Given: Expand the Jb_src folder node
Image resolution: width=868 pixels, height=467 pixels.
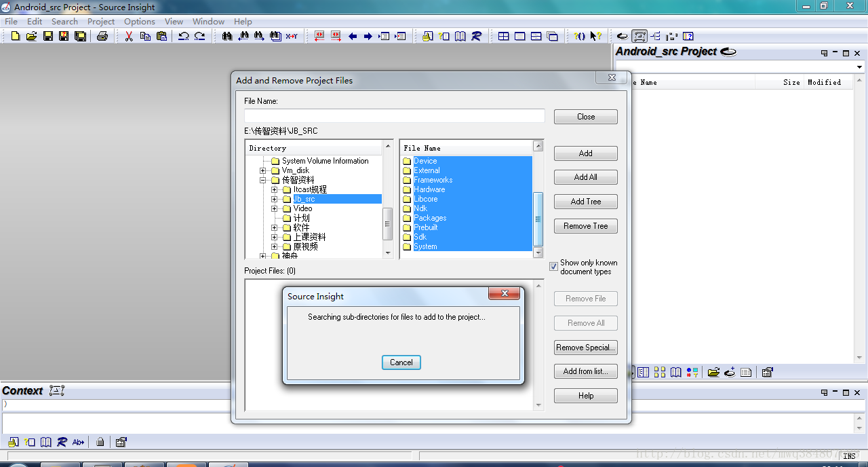Looking at the screenshot, I should pos(274,199).
